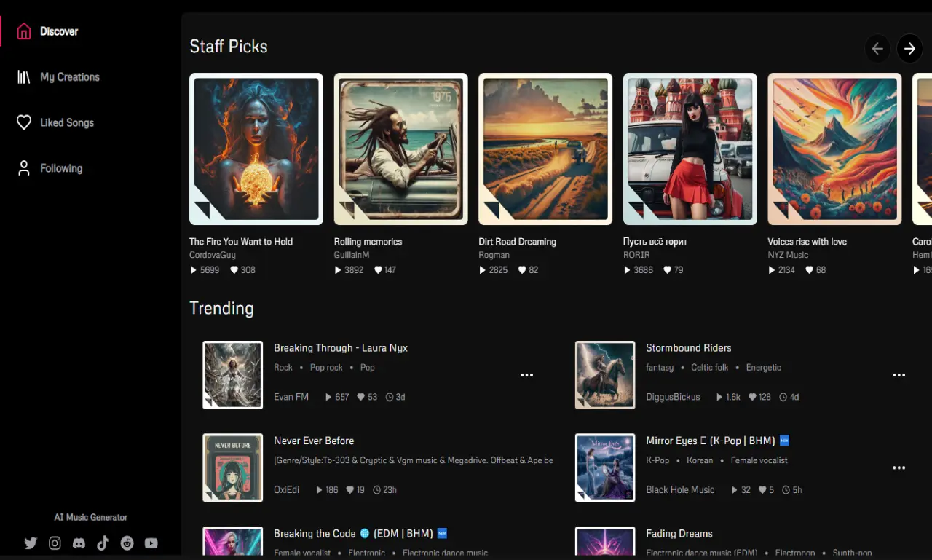Play the Mirror Eyes thumbnail

[x=605, y=468]
